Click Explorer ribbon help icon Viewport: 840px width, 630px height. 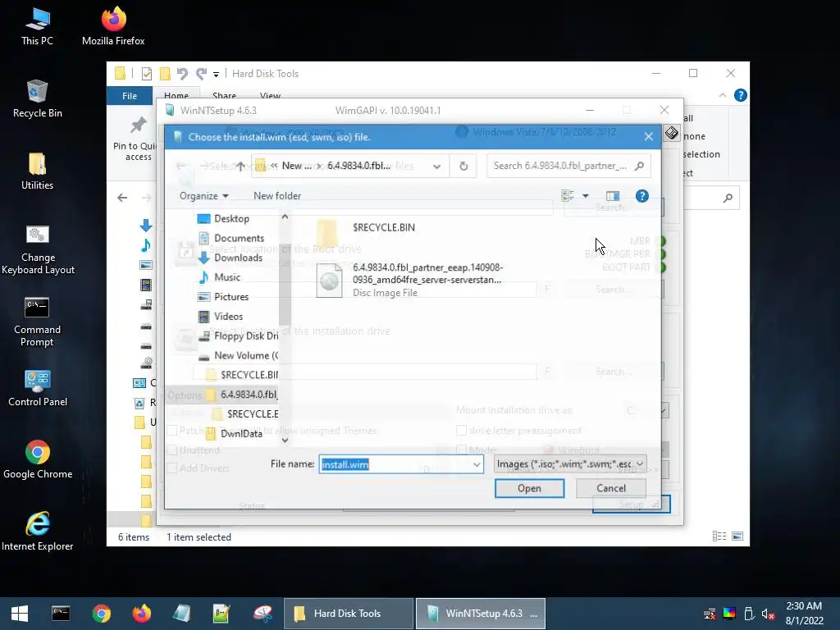(x=741, y=95)
